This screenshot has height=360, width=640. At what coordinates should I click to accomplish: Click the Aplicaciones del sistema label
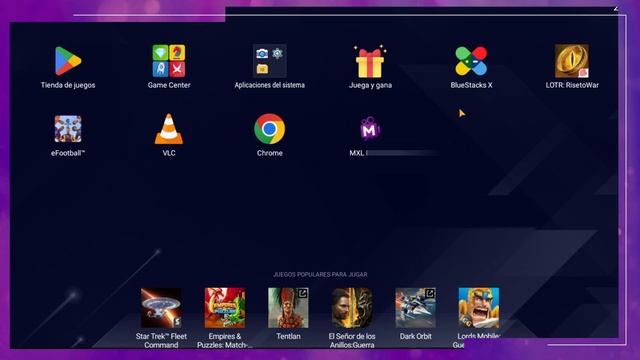pos(269,85)
